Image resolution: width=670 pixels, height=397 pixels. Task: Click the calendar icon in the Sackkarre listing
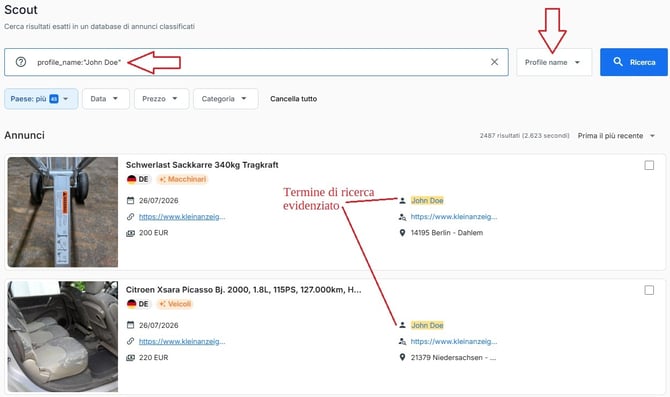coord(131,200)
